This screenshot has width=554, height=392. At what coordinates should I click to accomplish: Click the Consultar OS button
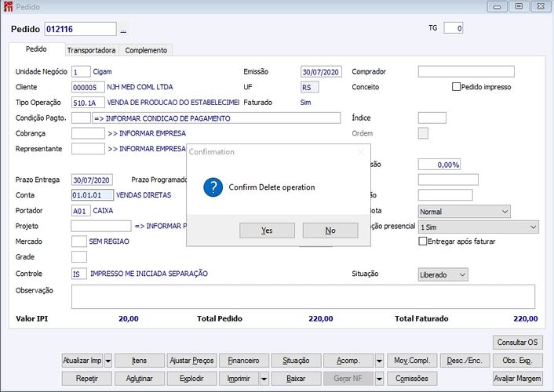[517, 343]
